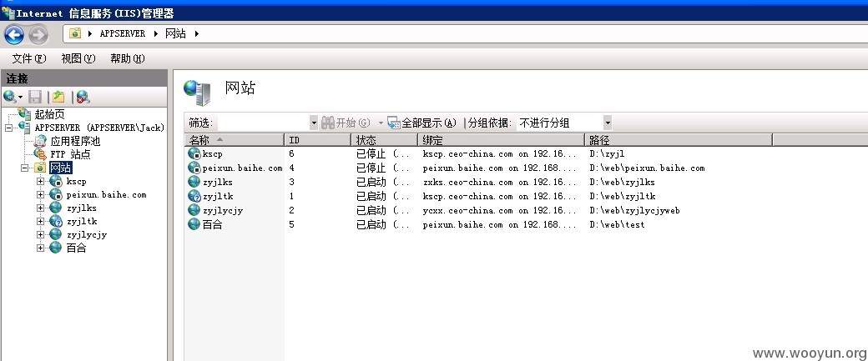This screenshot has height=361, width=868.
Task: Click the large 网站 globe header icon
Action: tap(197, 93)
